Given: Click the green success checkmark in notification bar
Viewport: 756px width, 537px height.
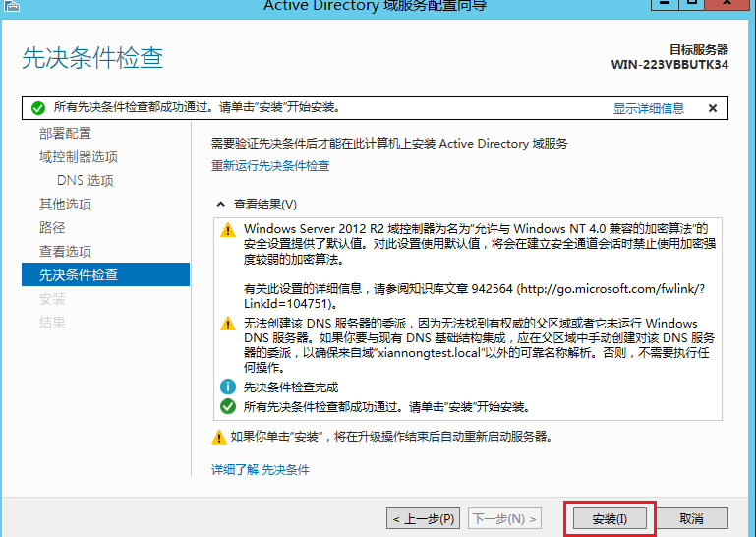Looking at the screenshot, I should coord(37,108).
